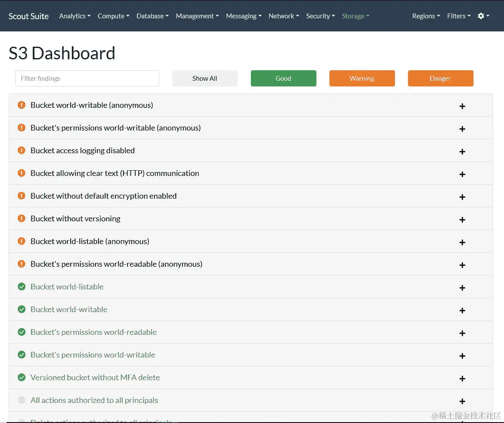The width and height of the screenshot is (504, 423).
Task: Click warning icon for Bucket world-listable (anonymous)
Action: [21, 241]
